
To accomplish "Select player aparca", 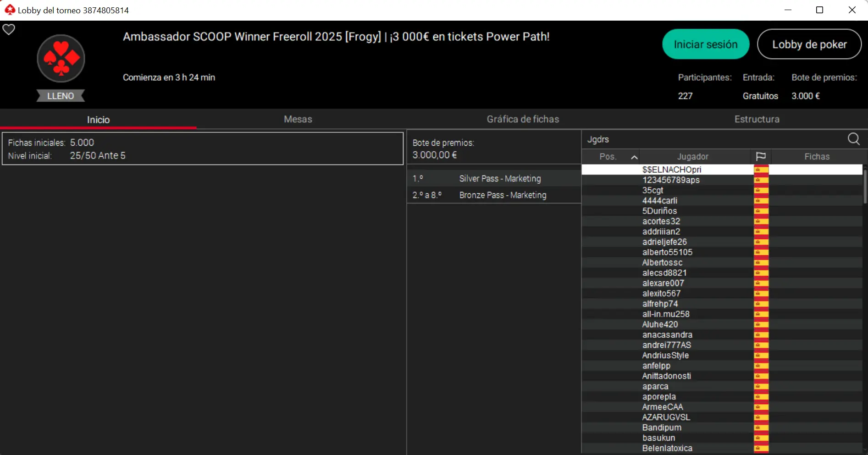I will [x=722, y=386].
